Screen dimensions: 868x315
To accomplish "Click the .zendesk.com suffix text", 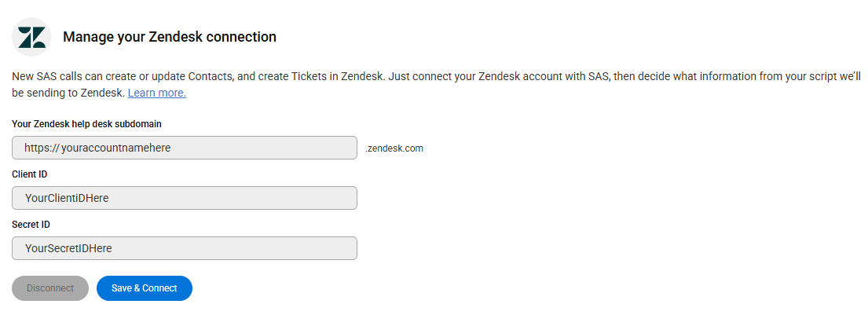I will tap(394, 148).
